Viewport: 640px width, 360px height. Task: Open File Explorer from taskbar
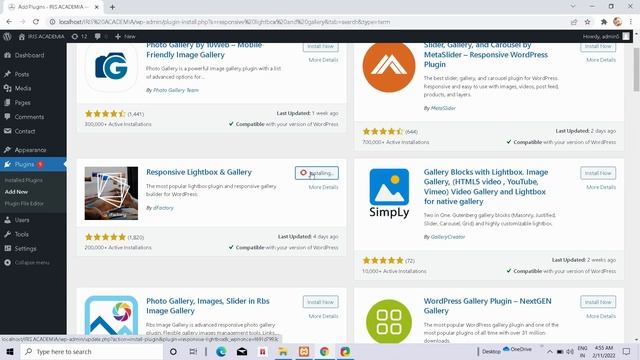pos(283,351)
